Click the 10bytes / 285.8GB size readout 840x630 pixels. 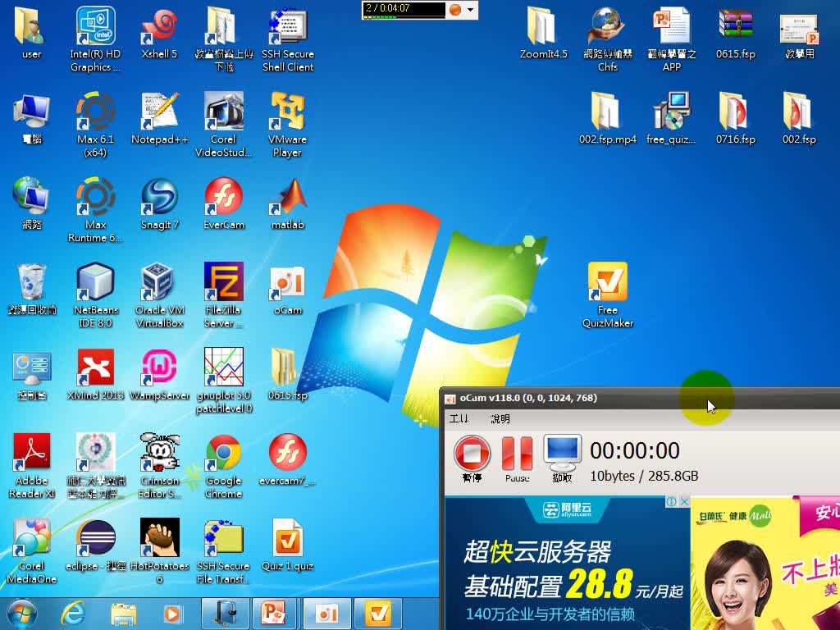[644, 476]
